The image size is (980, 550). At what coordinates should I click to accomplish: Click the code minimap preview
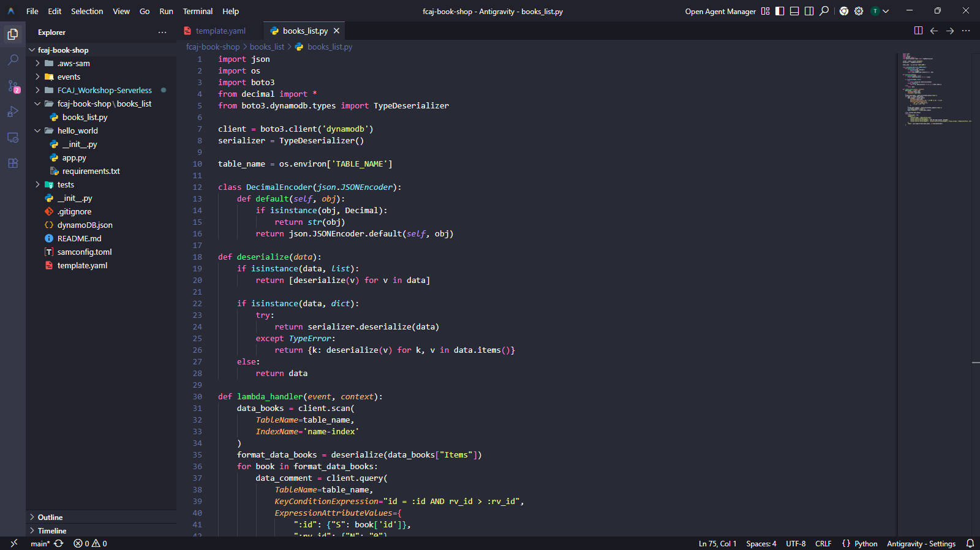934,89
